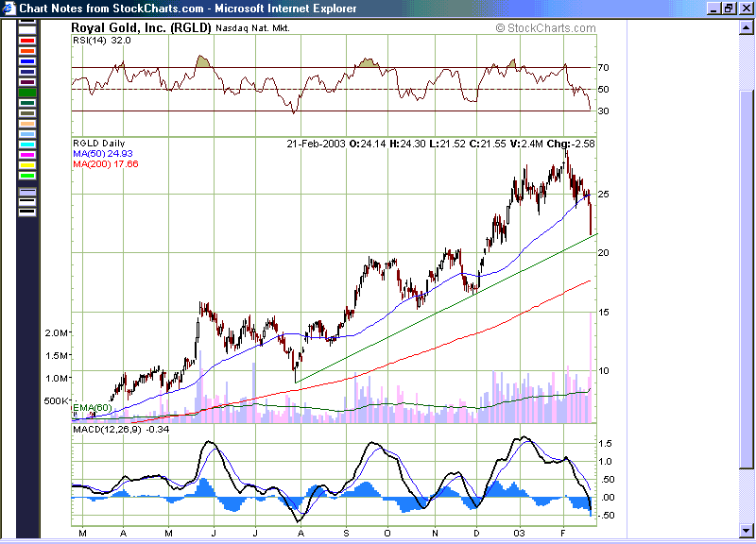Select the yellow color swatch

pyautogui.click(x=27, y=165)
